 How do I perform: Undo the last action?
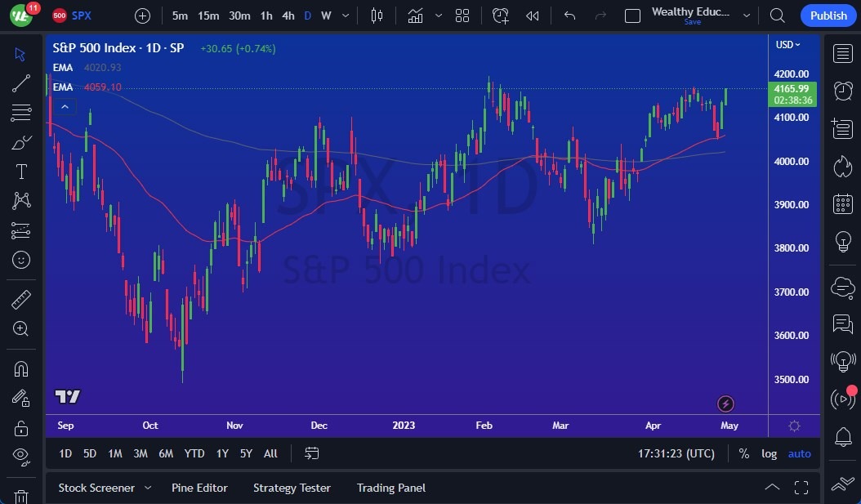569,16
